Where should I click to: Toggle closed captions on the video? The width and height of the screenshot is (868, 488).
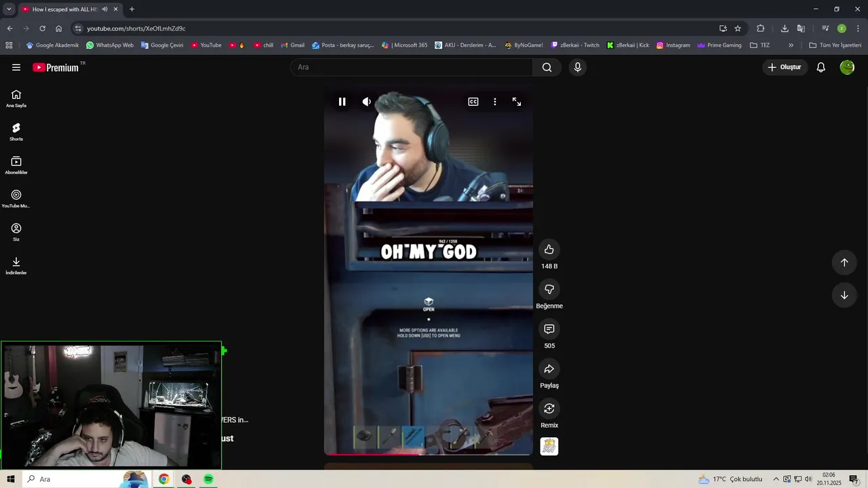pos(473,102)
